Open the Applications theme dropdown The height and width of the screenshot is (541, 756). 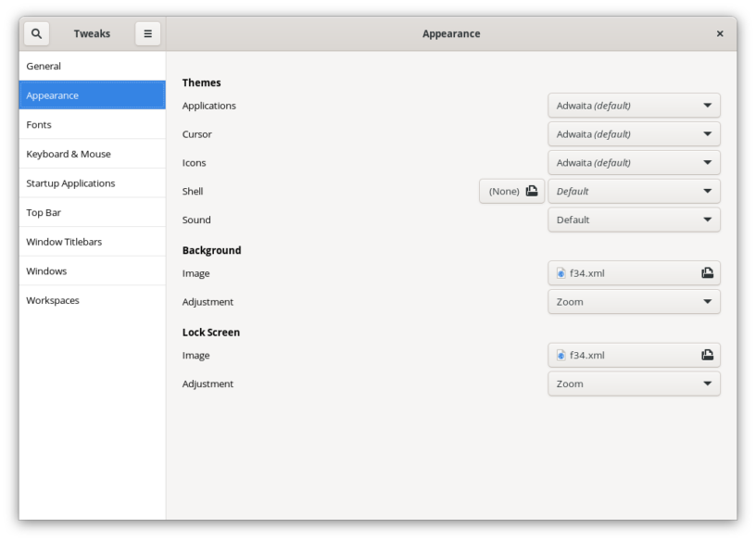click(634, 105)
